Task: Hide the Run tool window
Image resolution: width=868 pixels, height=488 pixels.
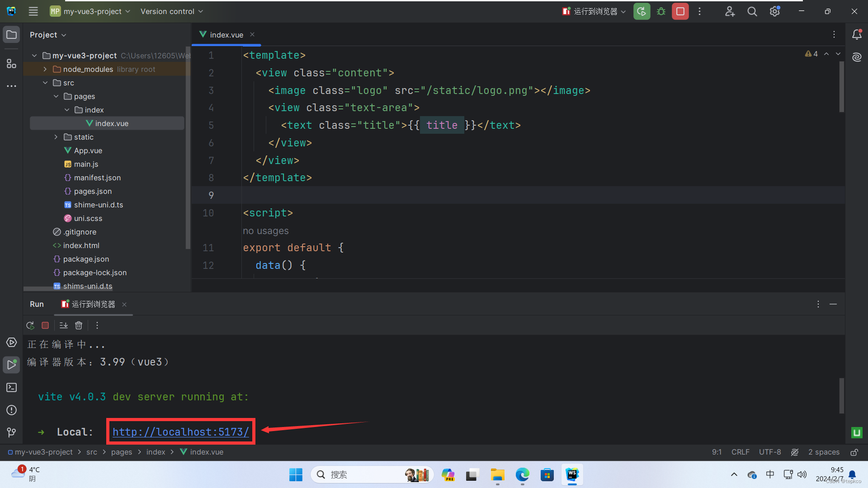Action: pos(833,305)
